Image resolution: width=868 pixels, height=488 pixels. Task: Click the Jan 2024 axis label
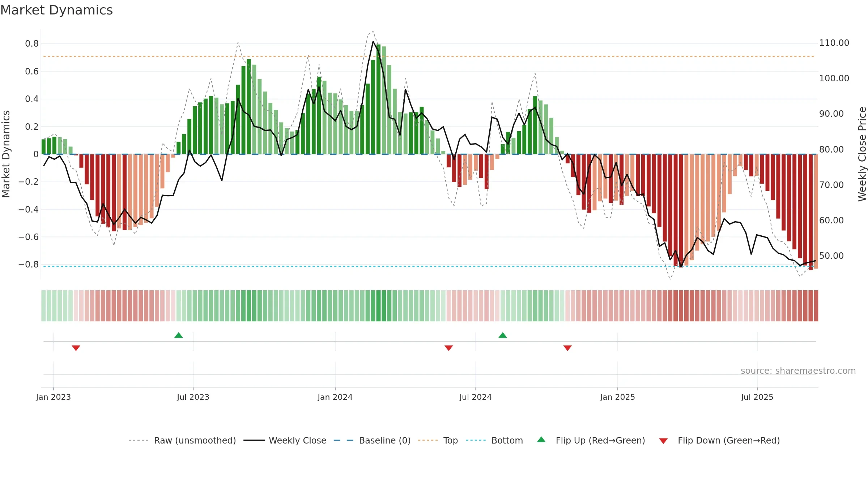[335, 397]
